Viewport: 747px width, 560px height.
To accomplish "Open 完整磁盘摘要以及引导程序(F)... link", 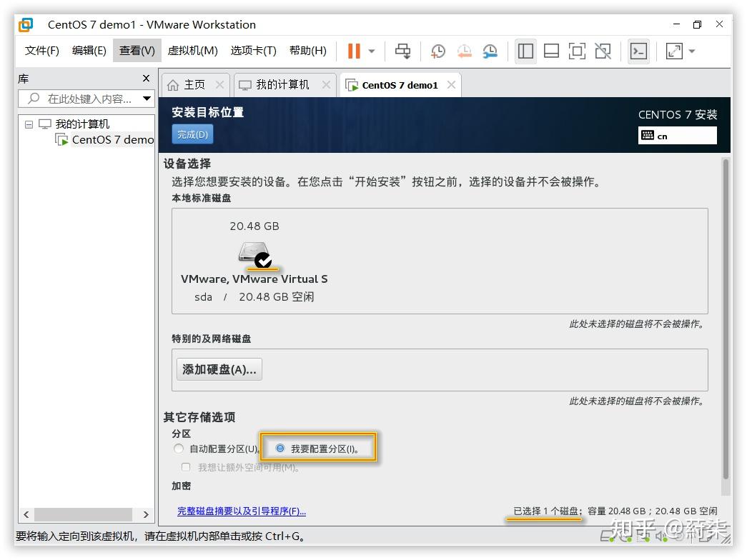I will click(242, 511).
